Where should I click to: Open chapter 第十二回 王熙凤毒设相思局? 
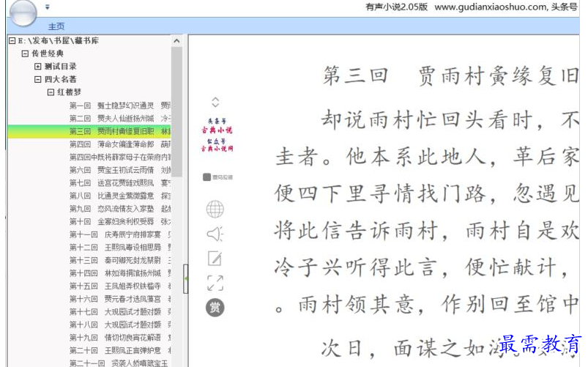pos(120,248)
